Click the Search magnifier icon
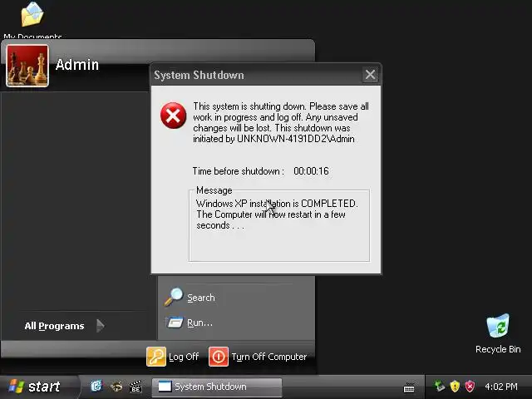The height and width of the screenshot is (399, 532). [x=174, y=297]
